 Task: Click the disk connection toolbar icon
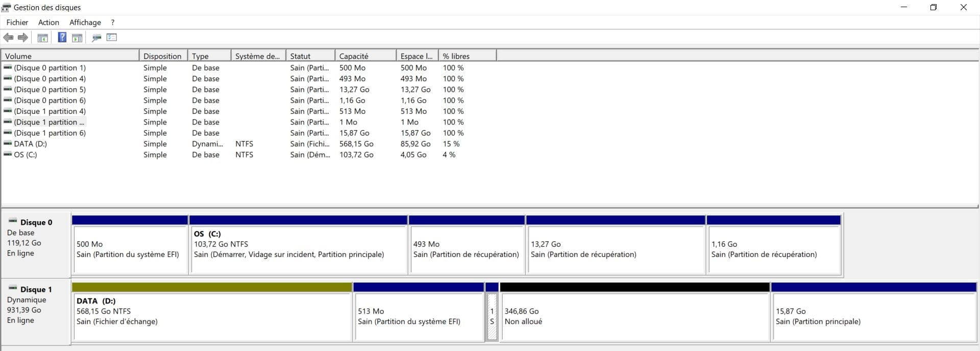click(x=96, y=37)
